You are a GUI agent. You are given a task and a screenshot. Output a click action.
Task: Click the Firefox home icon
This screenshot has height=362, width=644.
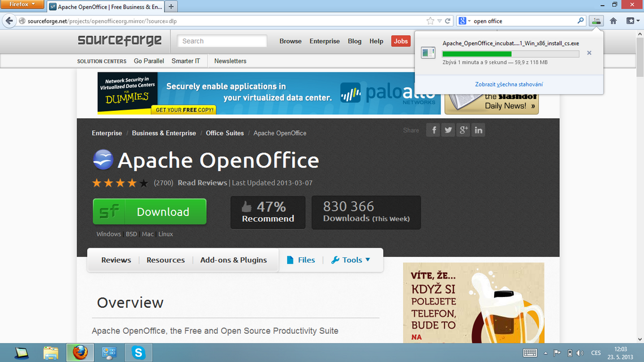tap(613, 21)
